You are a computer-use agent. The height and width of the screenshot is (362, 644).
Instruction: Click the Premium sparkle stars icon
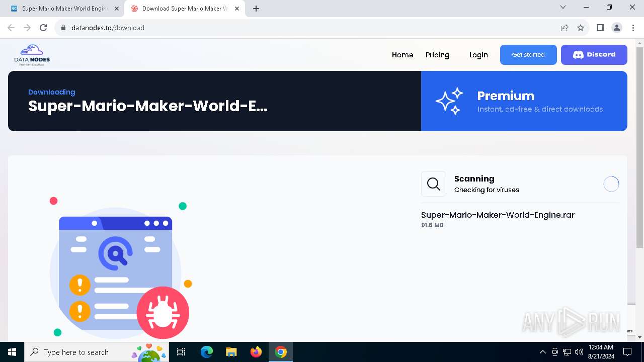[449, 101]
